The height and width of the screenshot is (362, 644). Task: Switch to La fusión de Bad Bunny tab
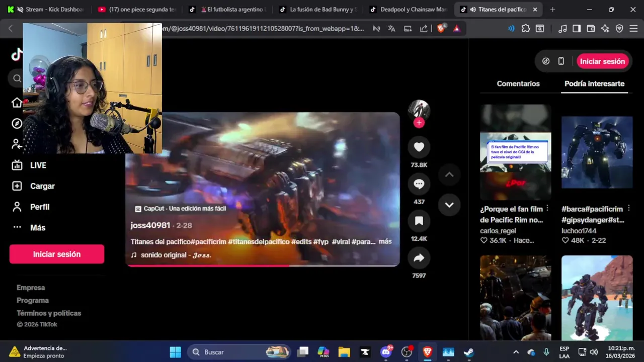click(319, 10)
